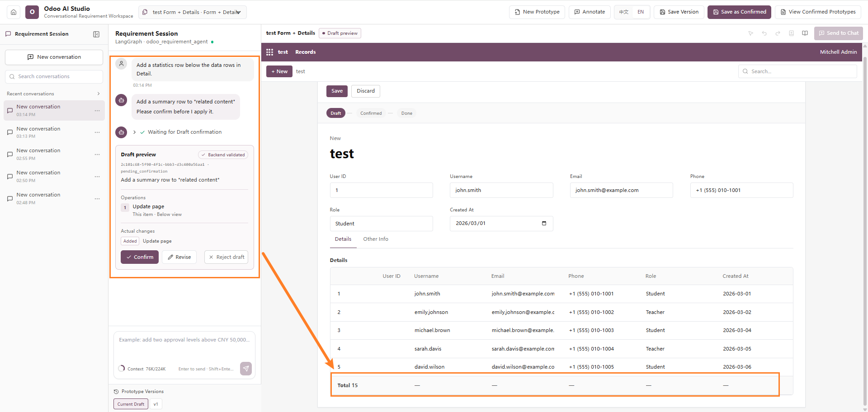
Task: Set the status to Draft
Action: coord(336,113)
